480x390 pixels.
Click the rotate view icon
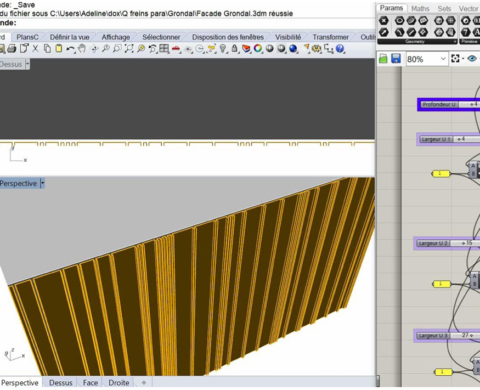[95, 49]
